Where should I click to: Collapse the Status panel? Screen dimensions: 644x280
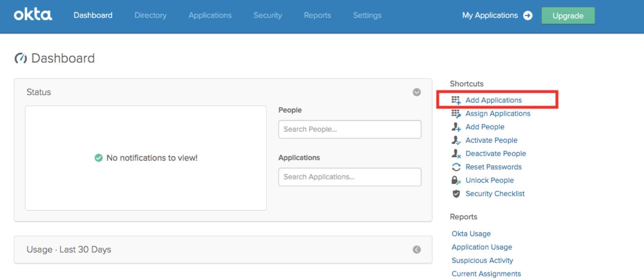[417, 92]
